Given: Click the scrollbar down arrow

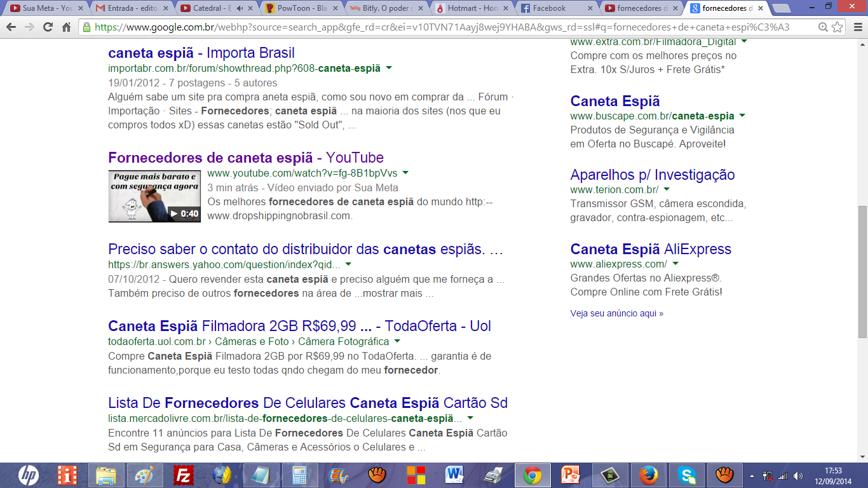Looking at the screenshot, I should [862, 456].
